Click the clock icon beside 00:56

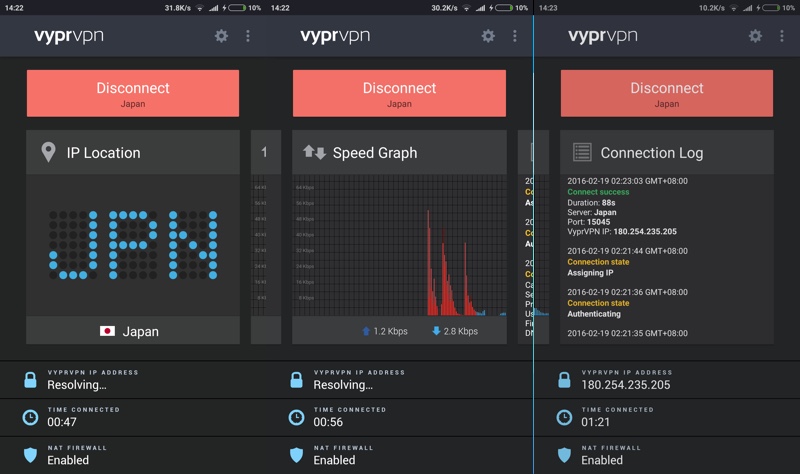296,417
